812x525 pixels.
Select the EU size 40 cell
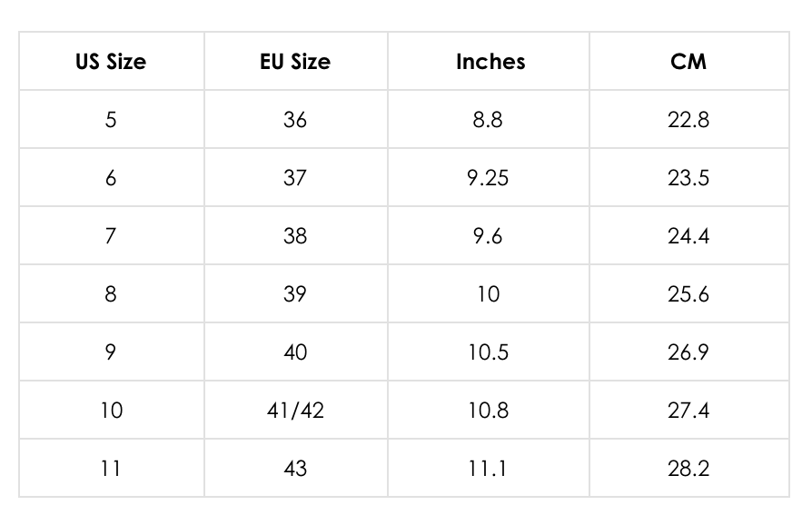click(295, 352)
